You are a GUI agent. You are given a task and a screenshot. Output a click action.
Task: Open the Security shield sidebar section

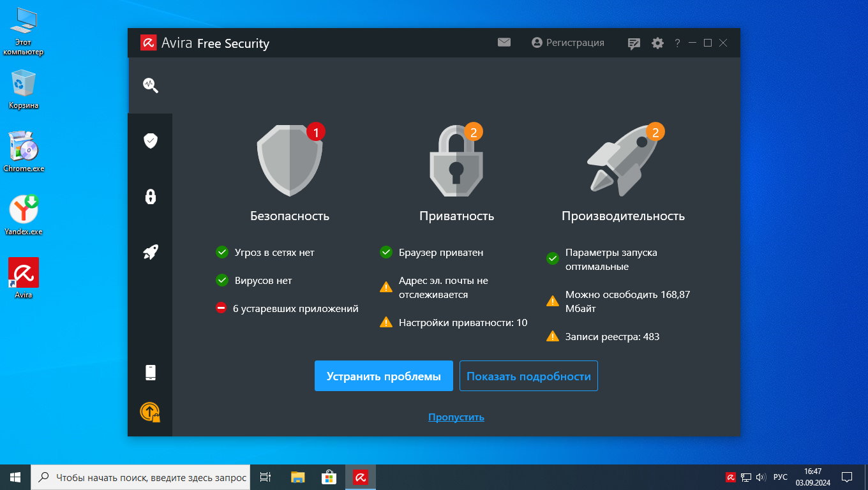[x=151, y=141]
